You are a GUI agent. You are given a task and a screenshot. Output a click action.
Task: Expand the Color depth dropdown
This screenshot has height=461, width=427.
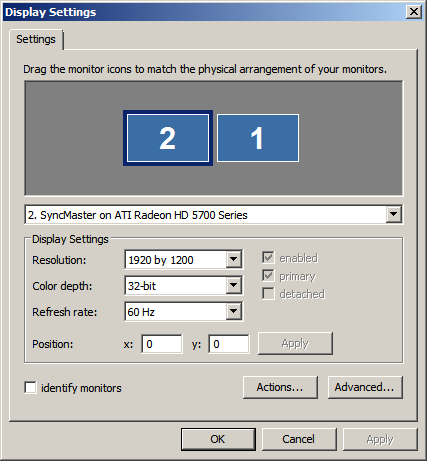183,286
